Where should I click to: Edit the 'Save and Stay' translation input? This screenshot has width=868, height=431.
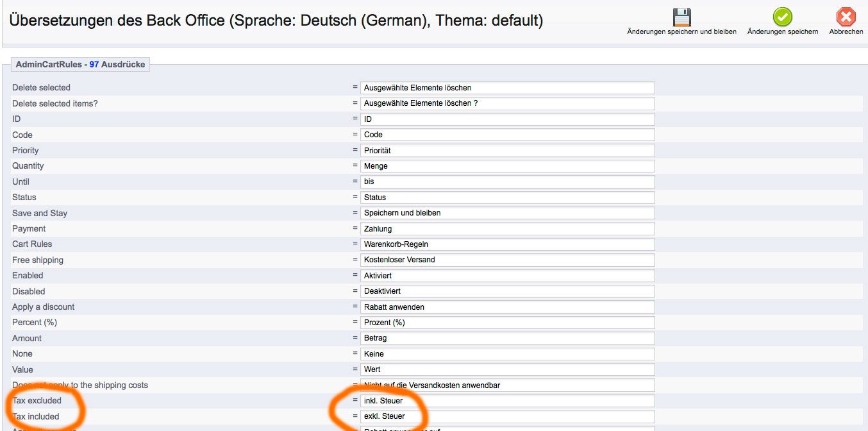(507, 213)
